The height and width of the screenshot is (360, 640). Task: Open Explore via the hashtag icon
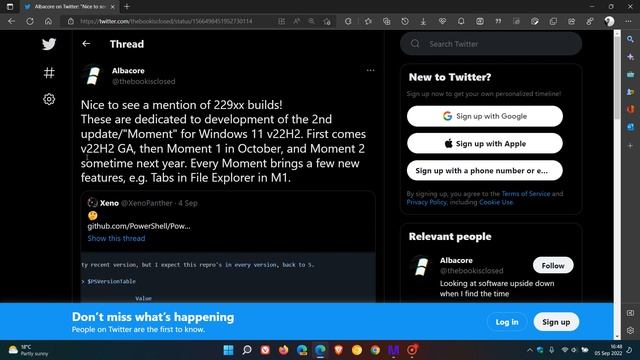click(x=49, y=73)
